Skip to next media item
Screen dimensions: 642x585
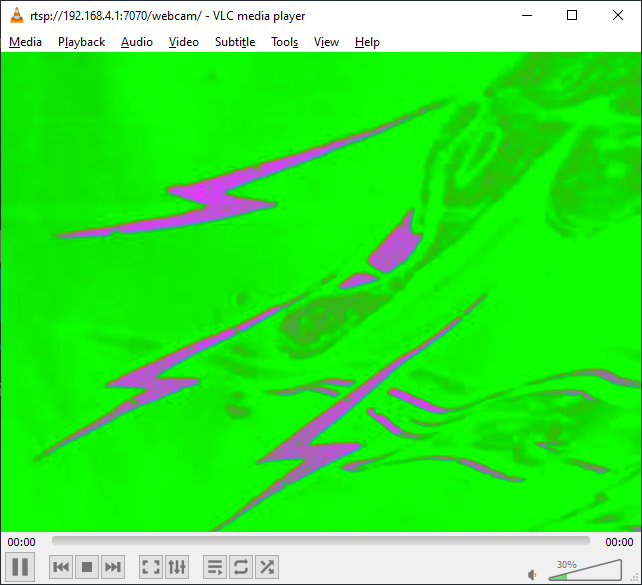pyautogui.click(x=113, y=567)
